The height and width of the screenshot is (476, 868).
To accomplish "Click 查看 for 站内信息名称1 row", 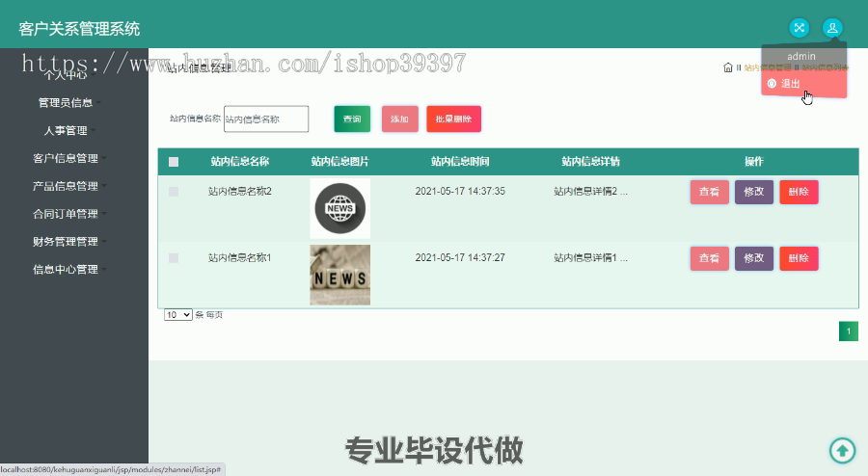I will tap(709, 258).
